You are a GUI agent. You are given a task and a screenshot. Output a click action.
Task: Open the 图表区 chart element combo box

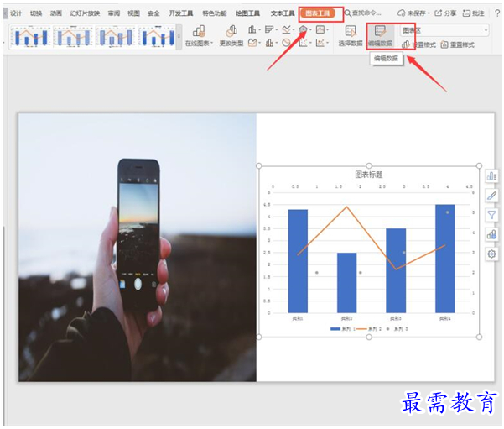point(444,30)
